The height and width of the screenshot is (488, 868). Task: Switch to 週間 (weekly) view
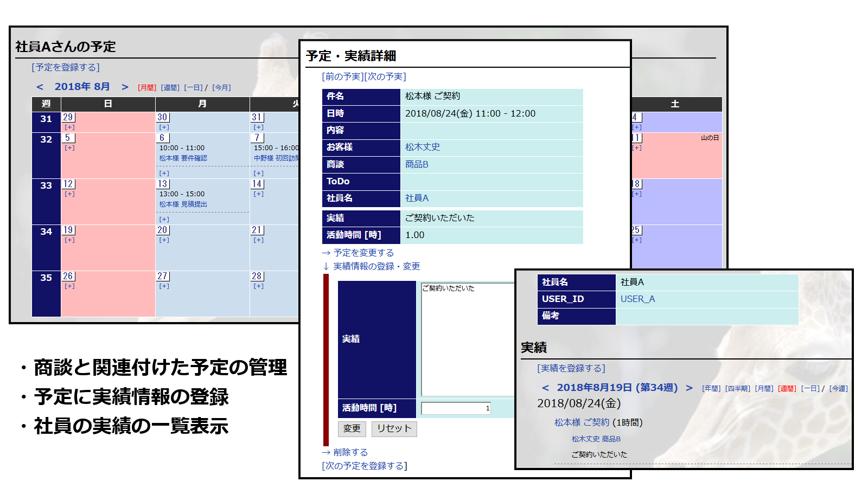tap(169, 87)
